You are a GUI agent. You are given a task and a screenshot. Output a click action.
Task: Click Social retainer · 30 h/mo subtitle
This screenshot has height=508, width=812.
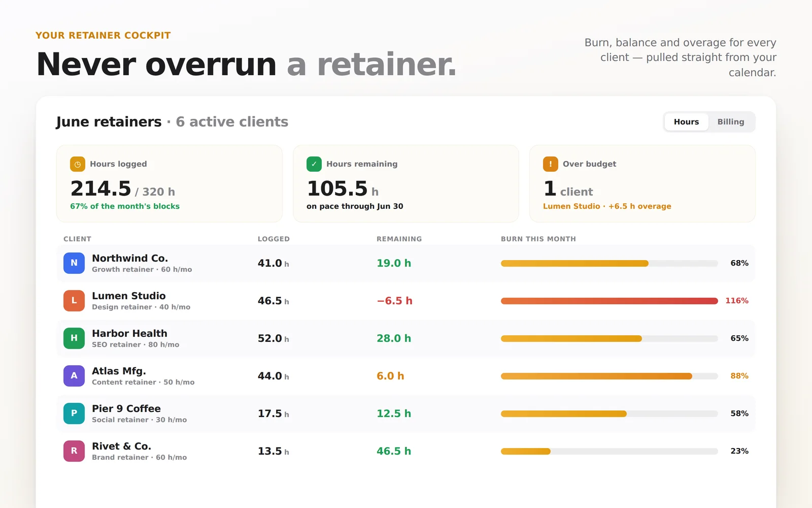click(x=140, y=420)
